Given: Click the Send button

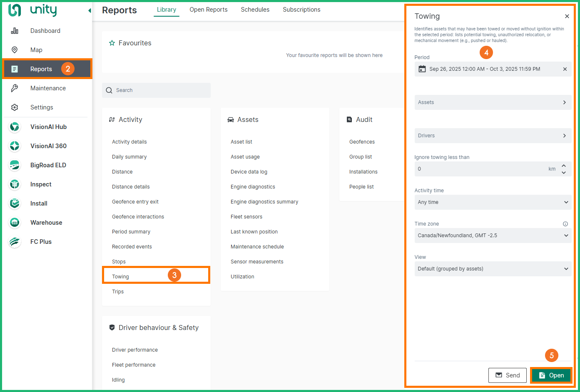Looking at the screenshot, I should pos(507,375).
